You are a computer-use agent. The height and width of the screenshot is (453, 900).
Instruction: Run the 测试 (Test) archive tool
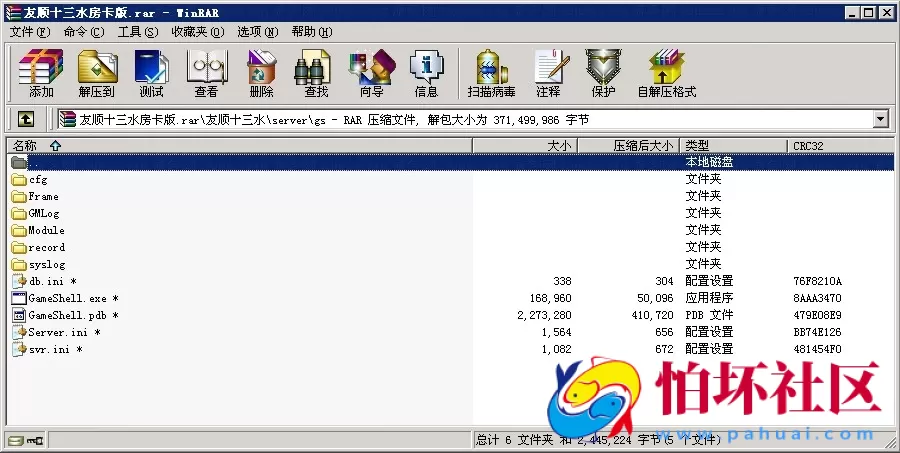[x=151, y=74]
